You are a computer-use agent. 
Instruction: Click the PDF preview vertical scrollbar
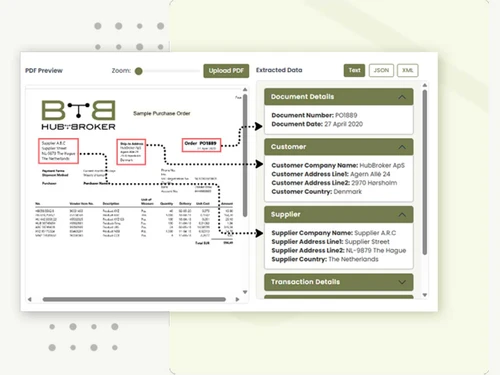(x=245, y=156)
